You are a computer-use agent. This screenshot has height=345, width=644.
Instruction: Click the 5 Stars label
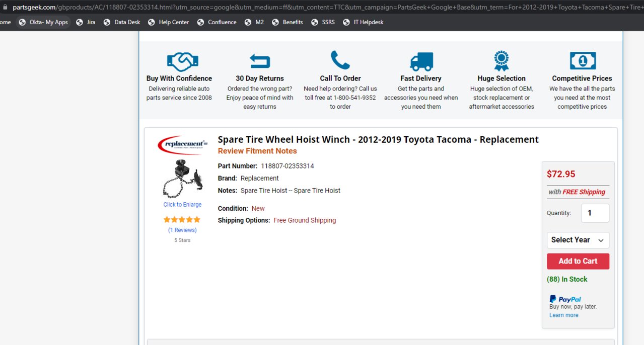(x=182, y=240)
